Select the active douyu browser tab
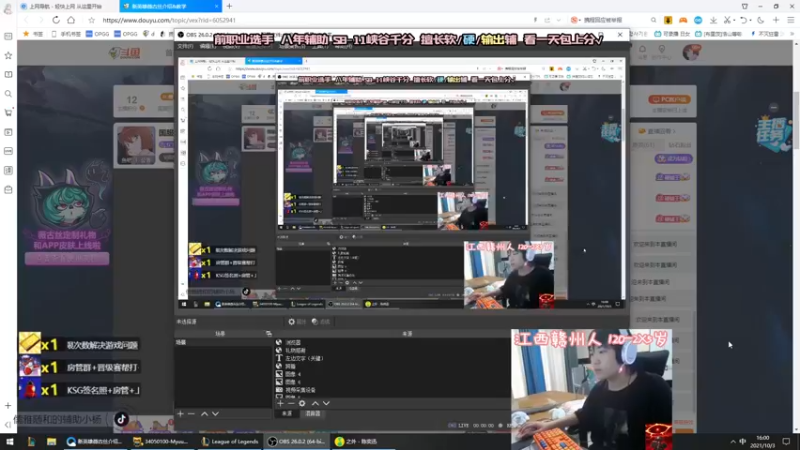 [170, 6]
